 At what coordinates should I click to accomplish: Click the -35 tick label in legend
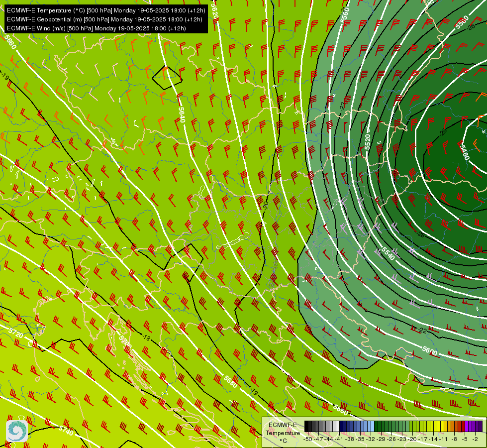[360, 439]
